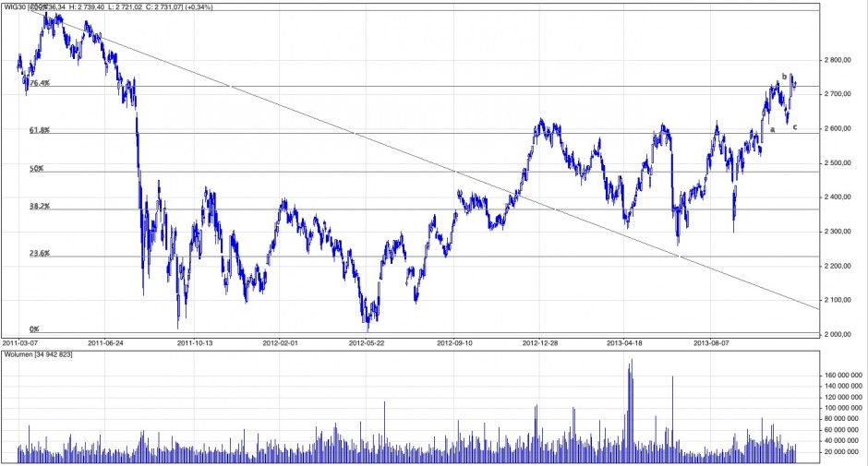
Task: Select the 0% Fibonacci level label
Action: point(34,329)
